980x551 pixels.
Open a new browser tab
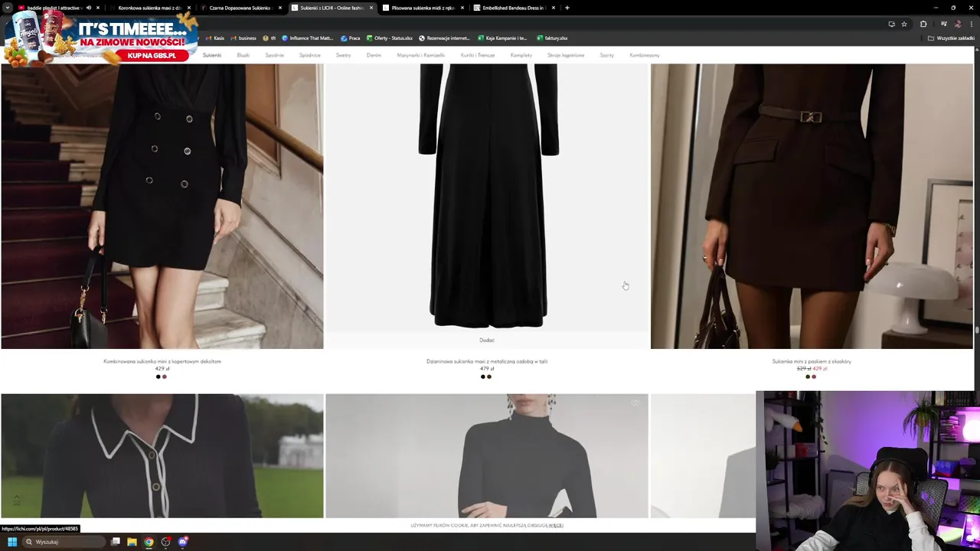coord(567,8)
